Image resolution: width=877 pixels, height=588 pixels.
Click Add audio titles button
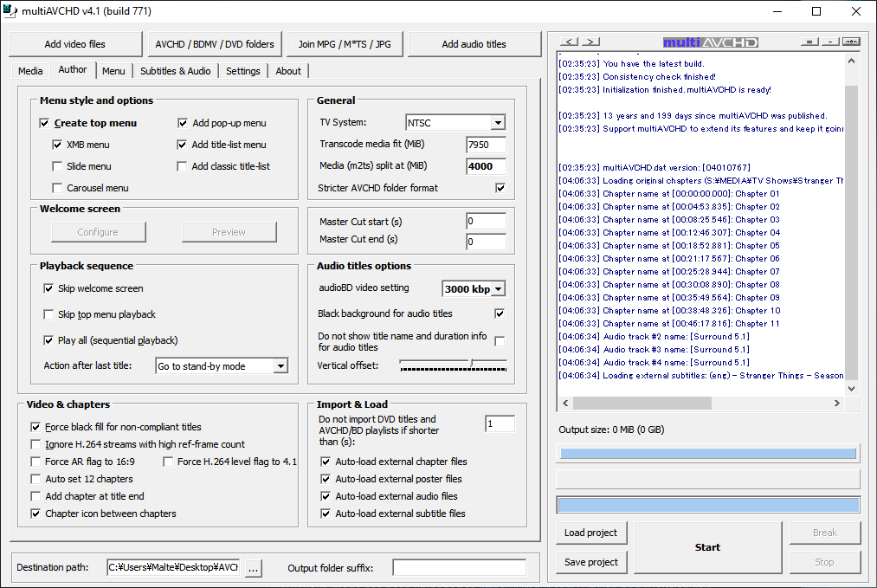tap(474, 44)
